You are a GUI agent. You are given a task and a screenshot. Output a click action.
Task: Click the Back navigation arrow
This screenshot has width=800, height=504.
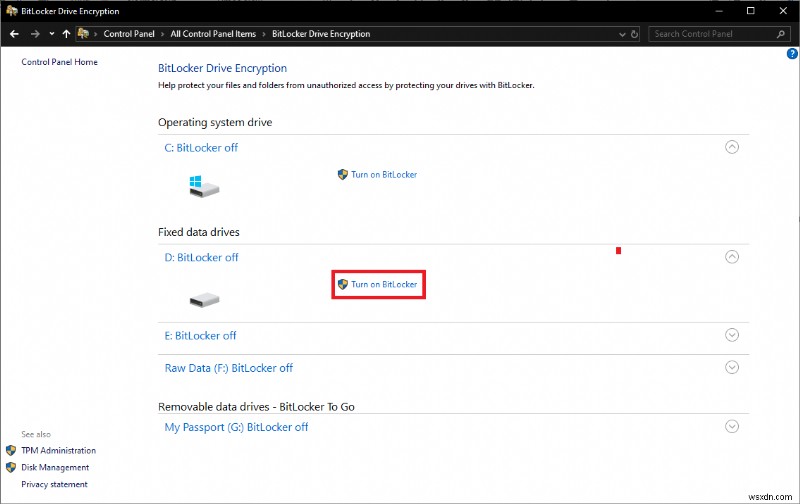[14, 34]
